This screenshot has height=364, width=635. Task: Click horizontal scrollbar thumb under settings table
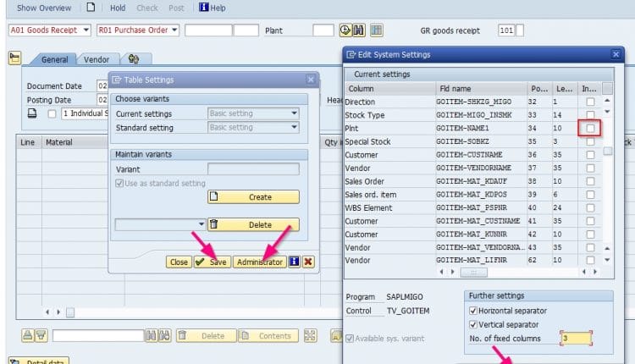[474, 272]
